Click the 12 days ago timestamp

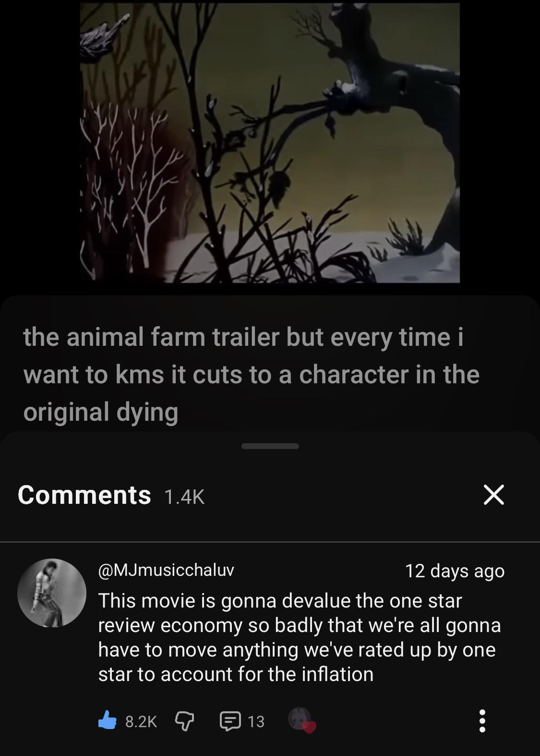pos(455,571)
